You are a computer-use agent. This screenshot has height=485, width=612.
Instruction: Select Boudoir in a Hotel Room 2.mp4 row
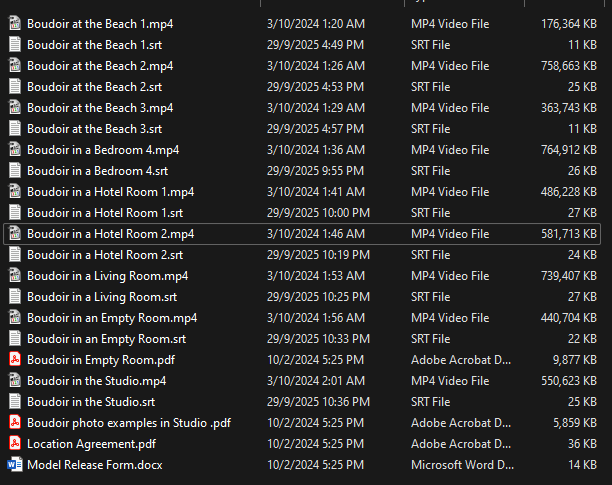coord(302,234)
